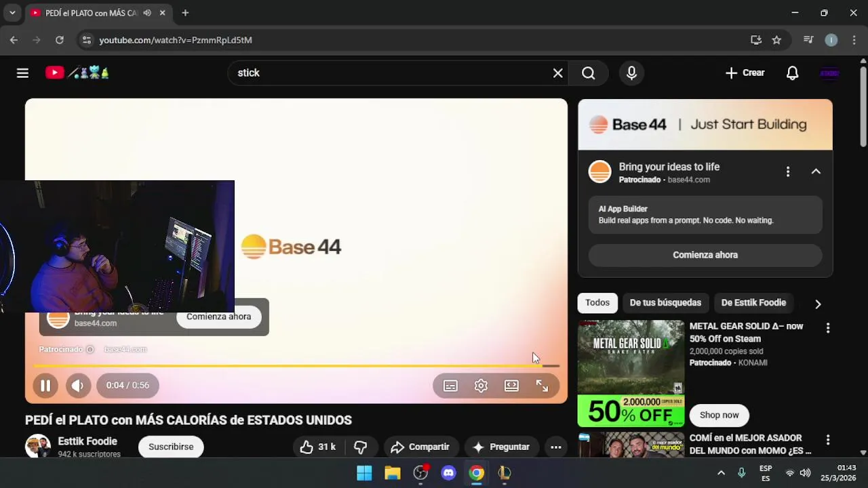Image resolution: width=868 pixels, height=488 pixels.
Task: Open Chrome from taskbar
Action: point(477,473)
